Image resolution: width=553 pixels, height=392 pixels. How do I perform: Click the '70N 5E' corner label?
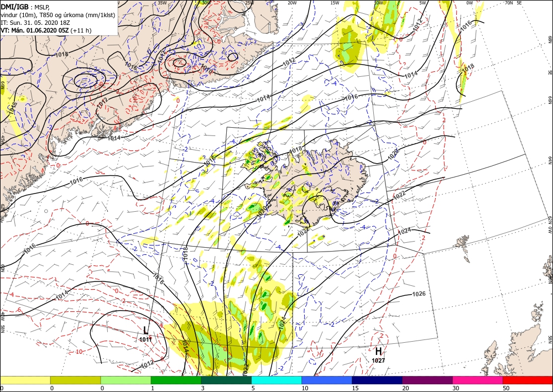(x=513, y=2)
